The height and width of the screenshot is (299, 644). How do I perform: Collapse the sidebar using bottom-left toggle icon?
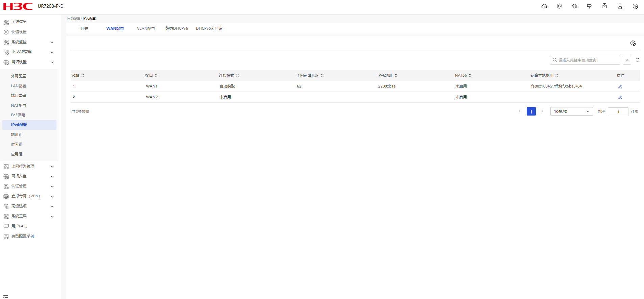coord(5,296)
